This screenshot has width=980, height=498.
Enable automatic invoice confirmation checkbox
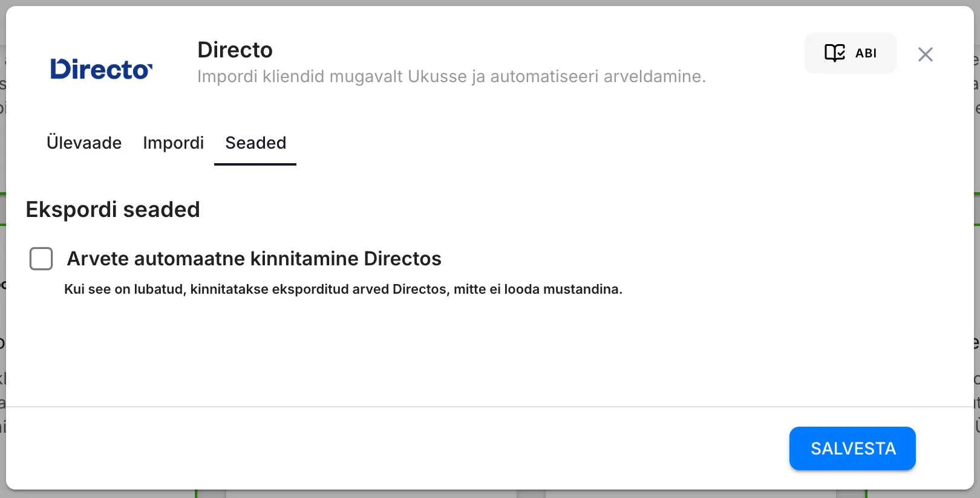pos(41,259)
